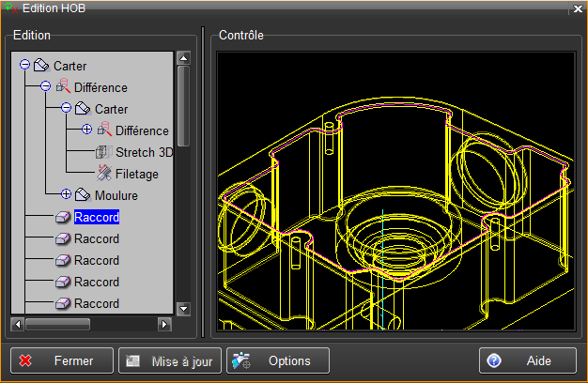Click the Stretch 3D operation icon
The height and width of the screenshot is (383, 588).
103,152
